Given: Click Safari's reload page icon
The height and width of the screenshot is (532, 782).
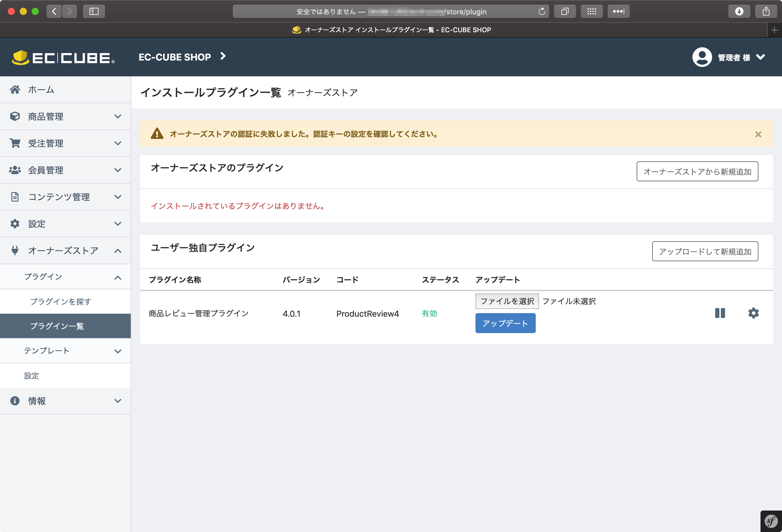Looking at the screenshot, I should click(542, 11).
